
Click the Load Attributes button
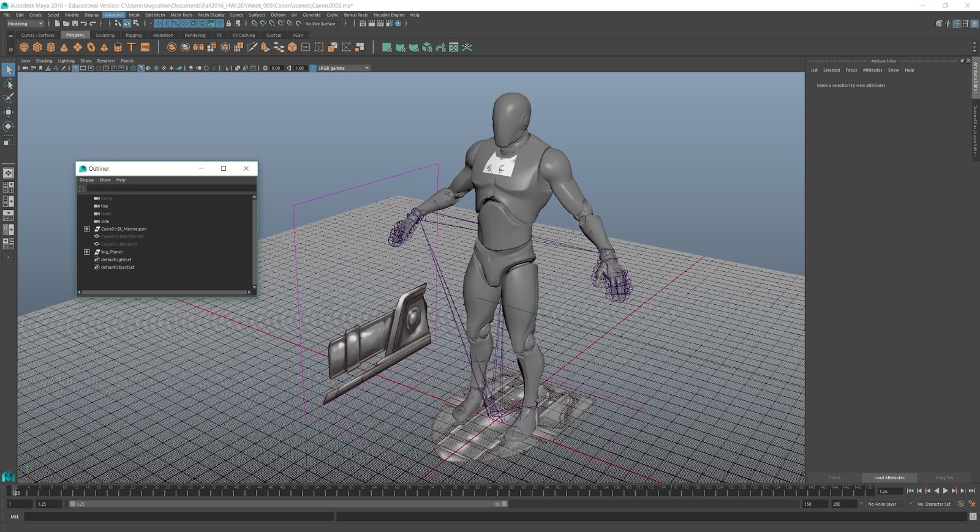coord(889,478)
